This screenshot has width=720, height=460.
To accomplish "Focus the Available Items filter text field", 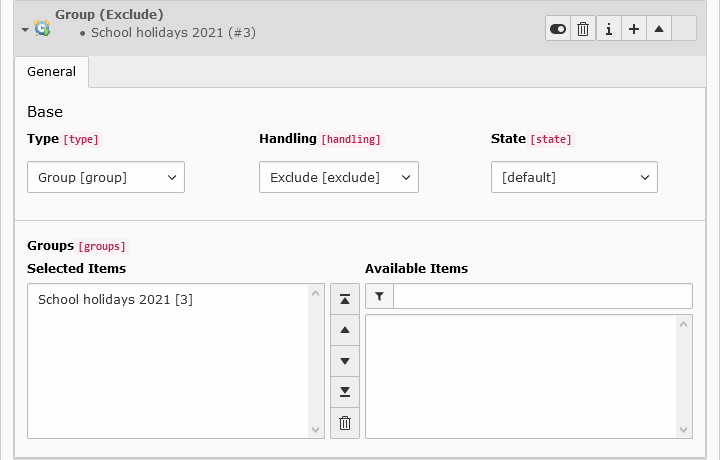I will [543, 297].
